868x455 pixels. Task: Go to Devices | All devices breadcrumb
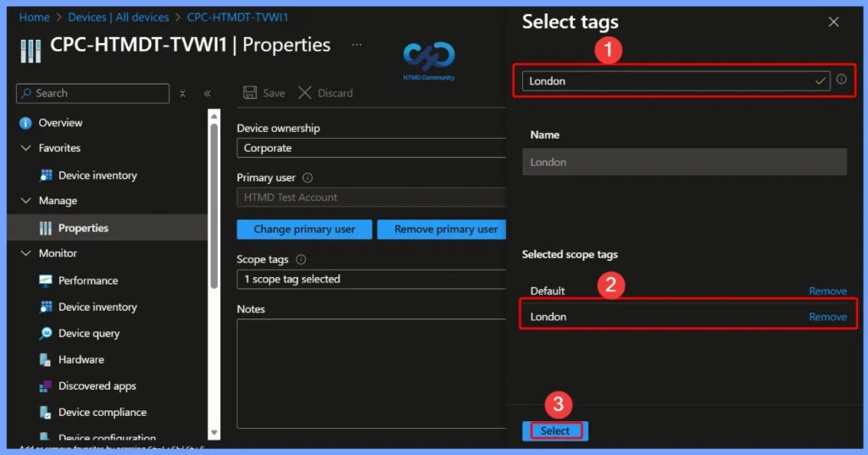tap(119, 17)
